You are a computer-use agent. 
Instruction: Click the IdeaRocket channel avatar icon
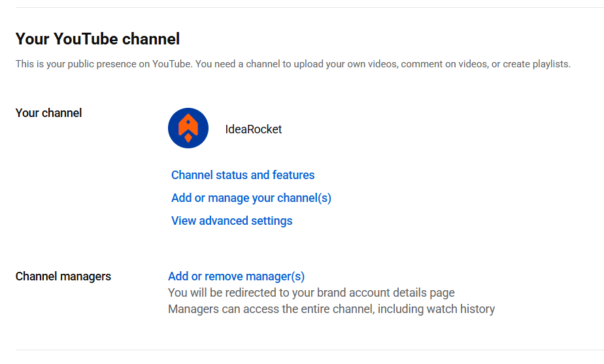[188, 128]
